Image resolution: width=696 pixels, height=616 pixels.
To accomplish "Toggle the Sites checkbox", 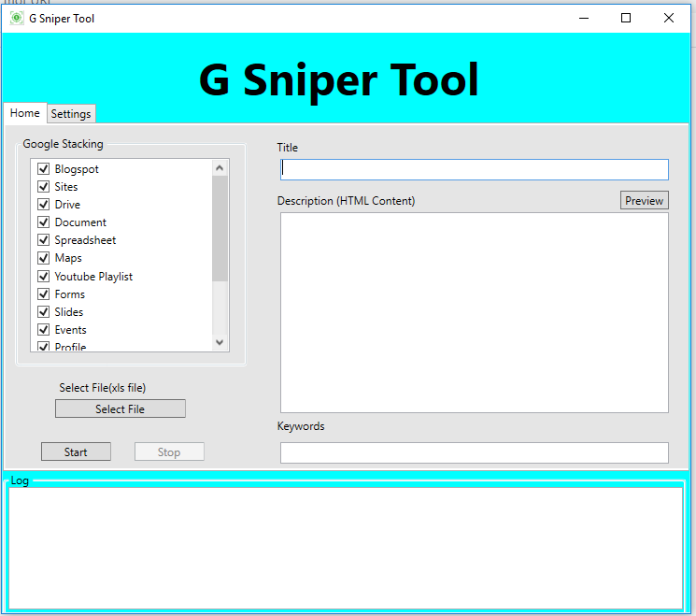I will point(43,187).
